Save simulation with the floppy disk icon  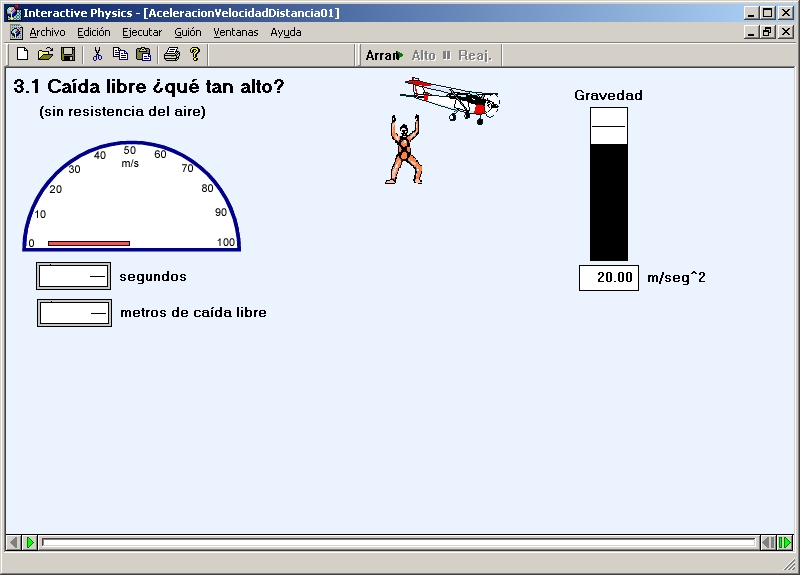click(x=68, y=54)
